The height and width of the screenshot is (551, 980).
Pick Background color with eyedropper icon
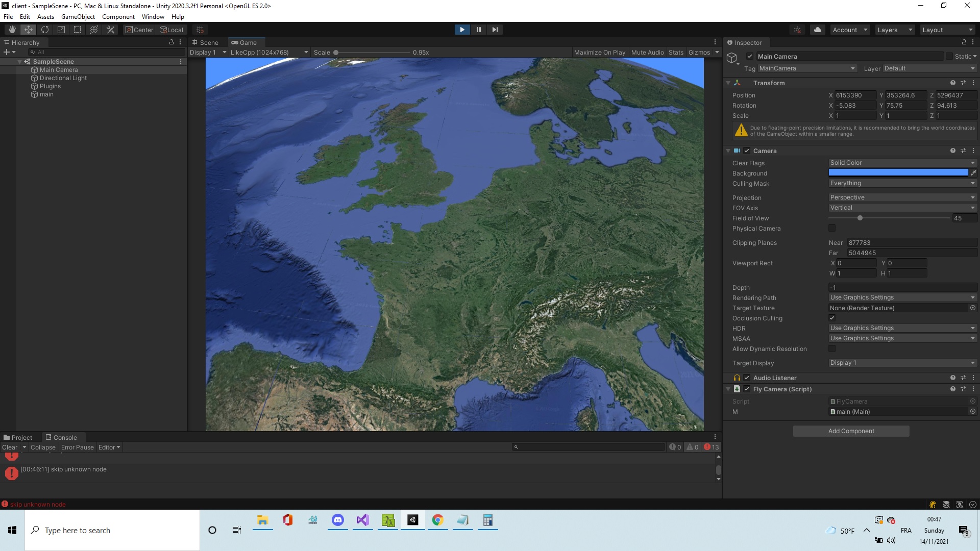pyautogui.click(x=973, y=173)
